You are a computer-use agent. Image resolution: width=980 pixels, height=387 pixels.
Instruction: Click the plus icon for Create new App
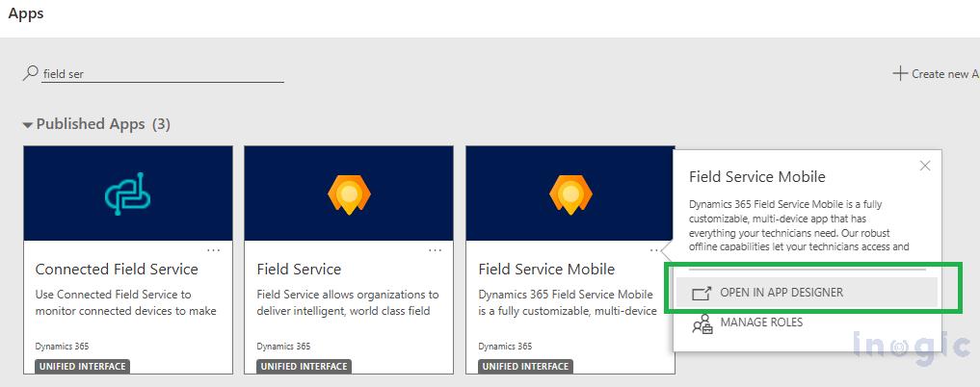[899, 74]
